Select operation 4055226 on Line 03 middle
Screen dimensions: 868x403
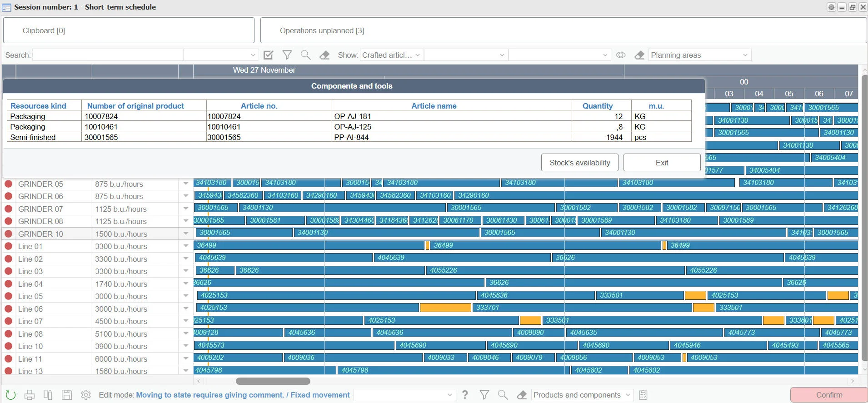point(555,270)
